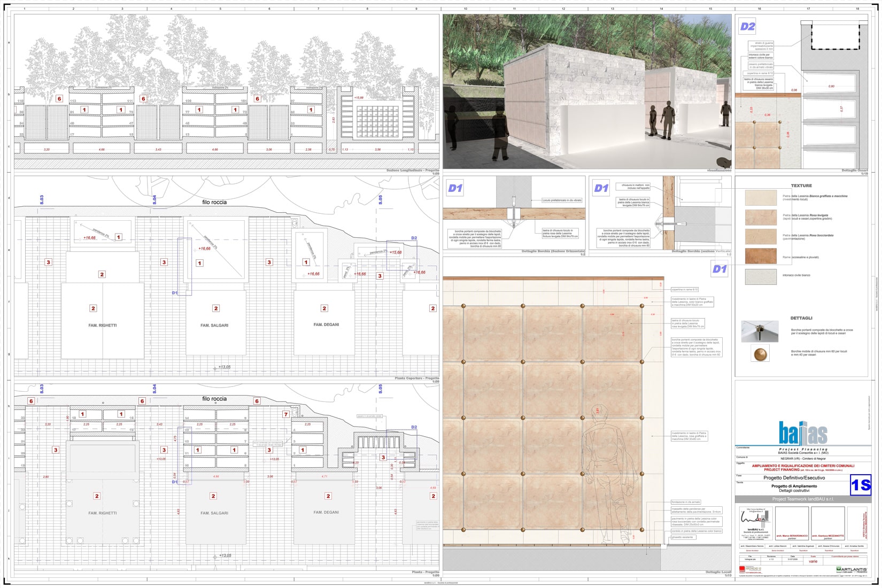Open the round copper stud thumbnail
The width and height of the screenshot is (882, 588).
click(x=760, y=353)
